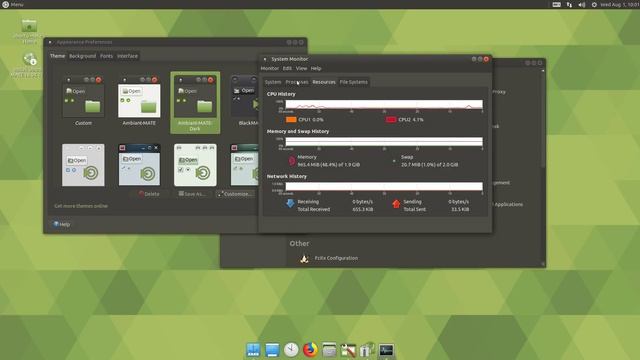This screenshot has height=360, width=640.
Task: Open the Home folder desktop icon
Action: [29, 31]
